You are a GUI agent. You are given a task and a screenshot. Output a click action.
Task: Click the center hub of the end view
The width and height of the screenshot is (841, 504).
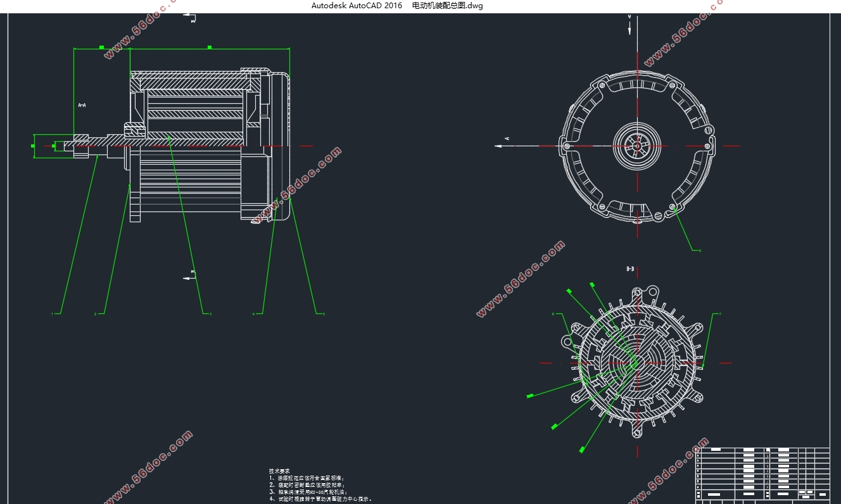click(636, 146)
